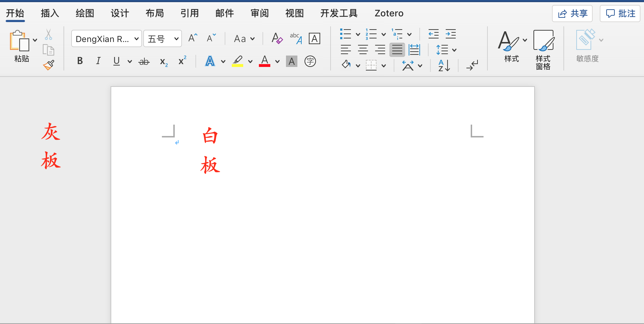644x324 pixels.
Task: Expand text effects options arrow
Action: point(223,61)
